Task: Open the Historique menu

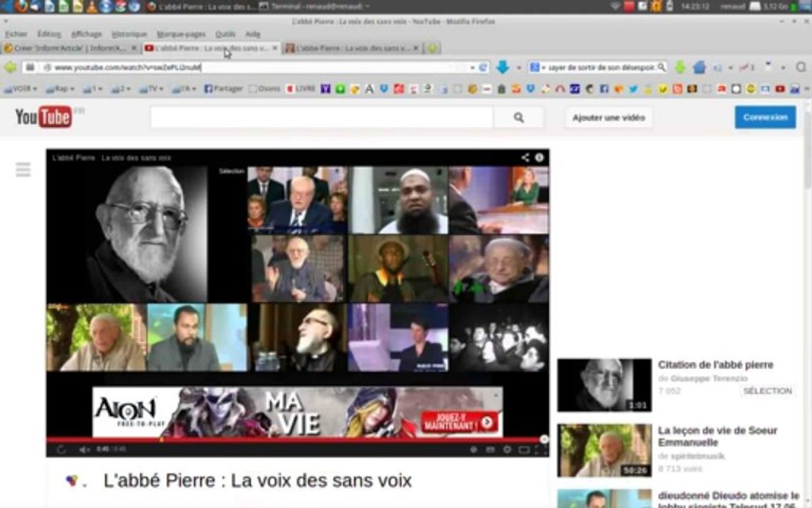Action: [x=130, y=34]
